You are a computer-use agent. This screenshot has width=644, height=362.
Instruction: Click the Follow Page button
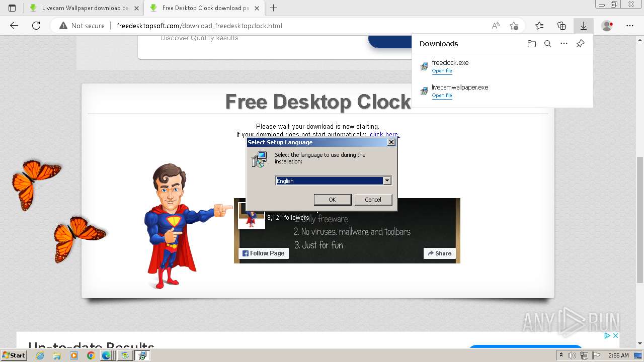(264, 253)
